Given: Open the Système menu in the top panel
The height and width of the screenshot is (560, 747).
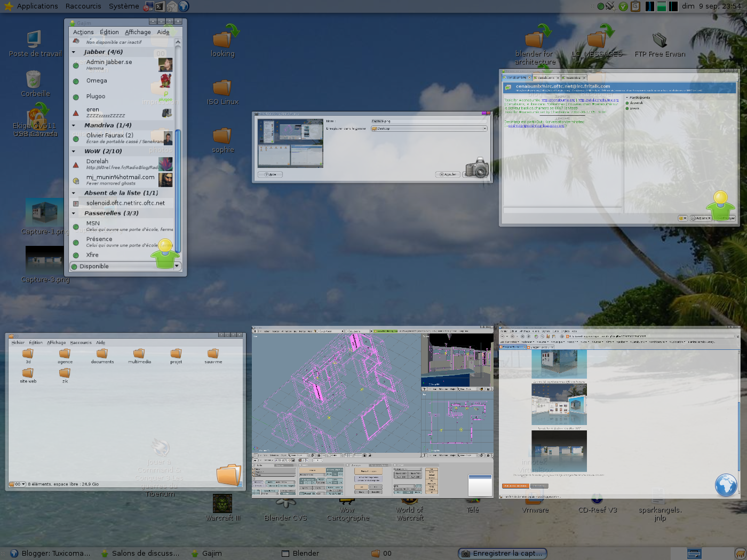Looking at the screenshot, I should coord(124,6).
